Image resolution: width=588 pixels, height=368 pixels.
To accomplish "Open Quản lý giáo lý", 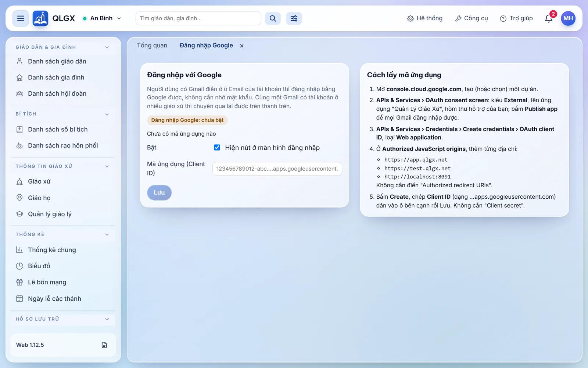I will click(63, 214).
